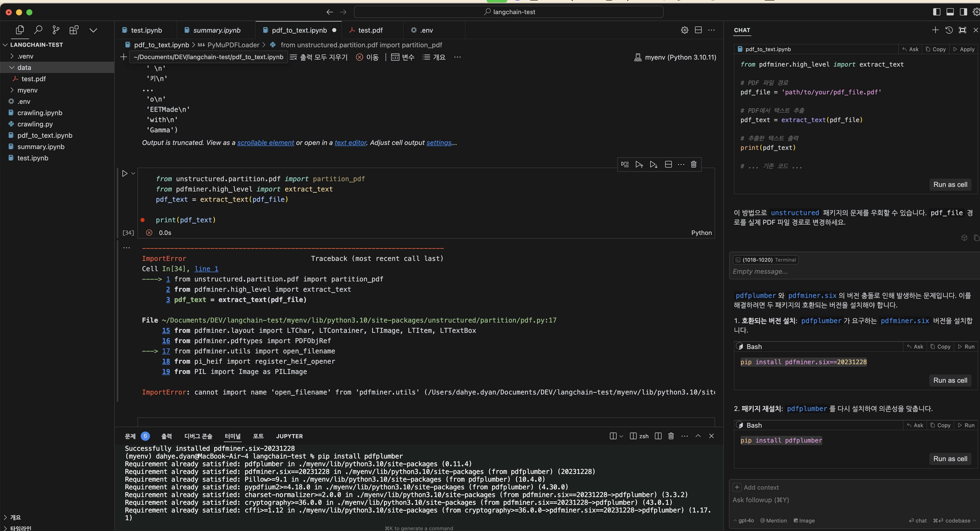Run the cell importing partition_pdf
Image resolution: width=980 pixels, height=531 pixels.
[x=124, y=174]
